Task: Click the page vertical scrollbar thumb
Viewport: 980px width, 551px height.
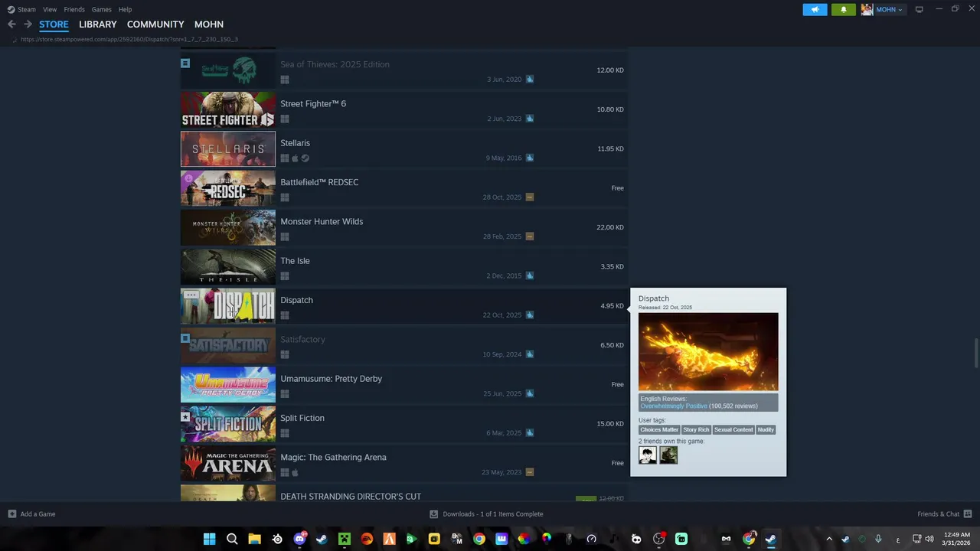Action: coord(975,353)
